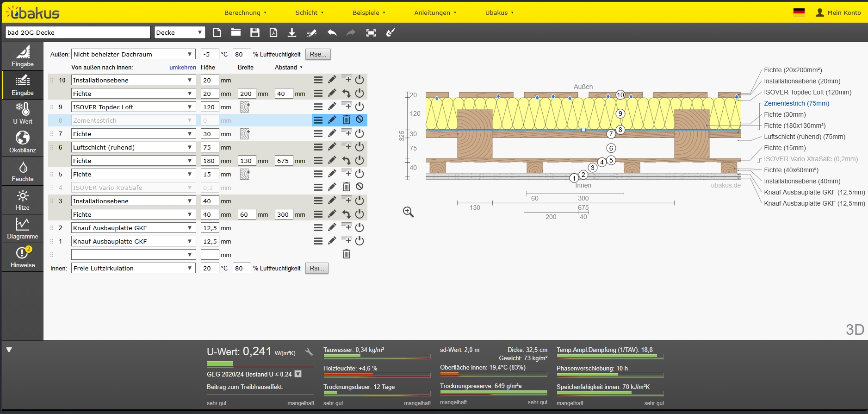Disable ISOVER Topdec Loft layer power toggle
This screenshot has height=414, width=868.
click(x=360, y=107)
